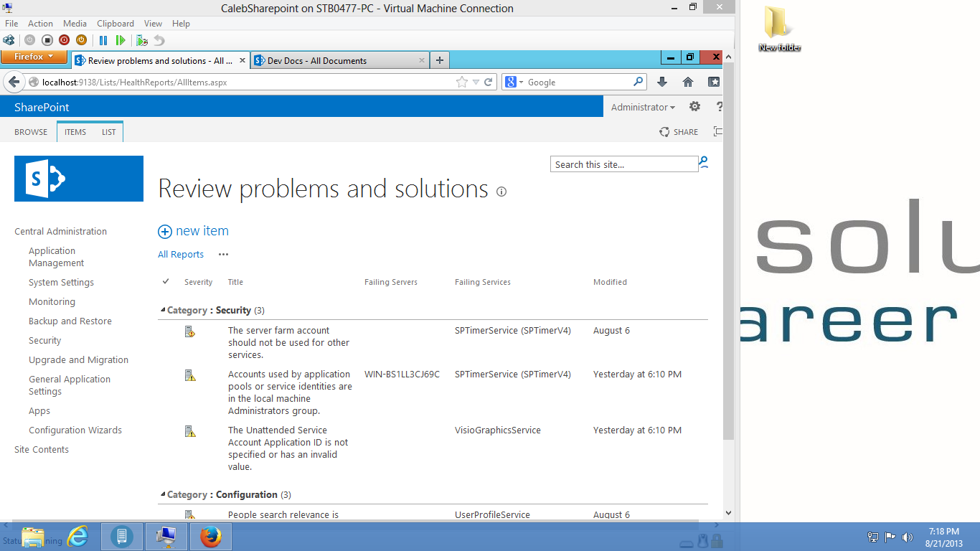Image resolution: width=980 pixels, height=551 pixels.
Task: Select the All Reports view
Action: (x=181, y=254)
